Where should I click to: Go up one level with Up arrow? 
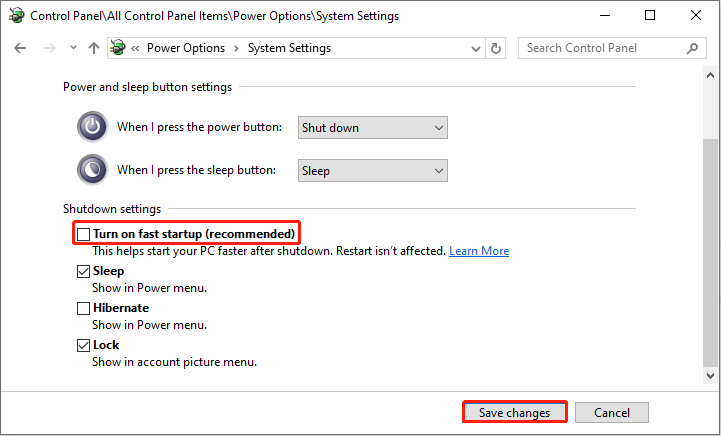point(94,48)
